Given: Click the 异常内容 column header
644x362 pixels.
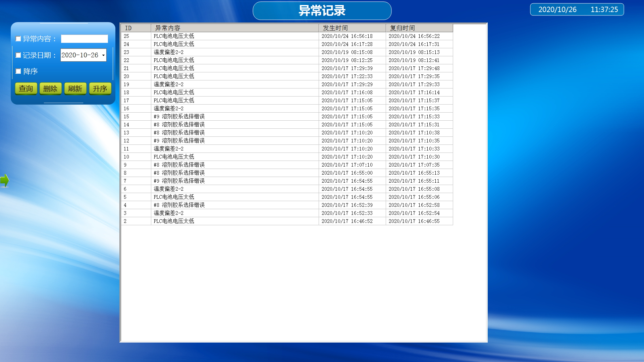Looking at the screenshot, I should pyautogui.click(x=235, y=28).
